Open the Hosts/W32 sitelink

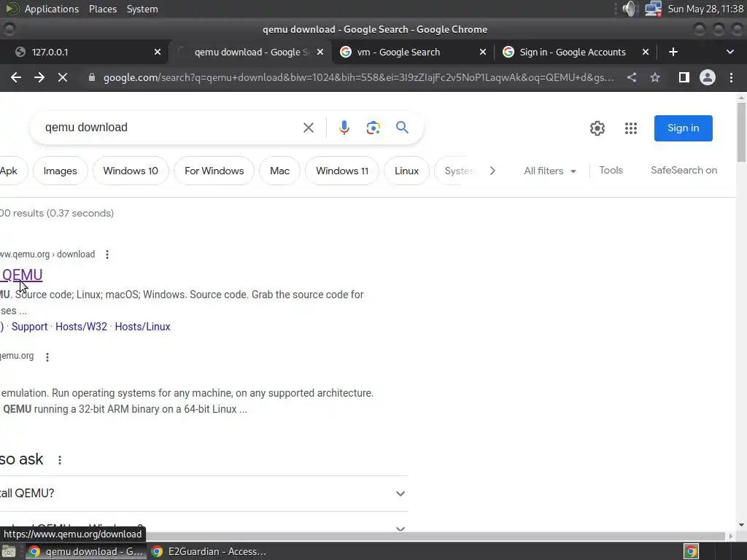[x=81, y=327]
